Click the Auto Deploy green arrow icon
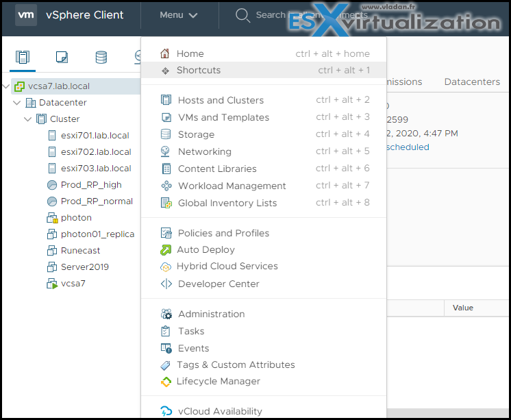The image size is (511, 420). (165, 250)
